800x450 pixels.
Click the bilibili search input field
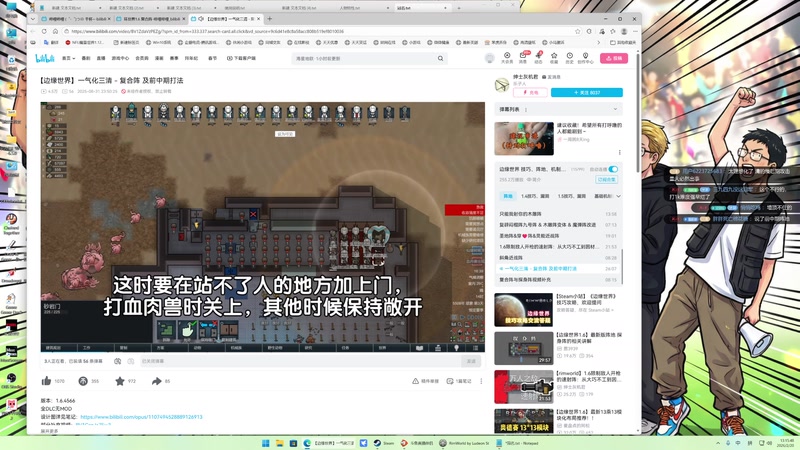click(365, 58)
